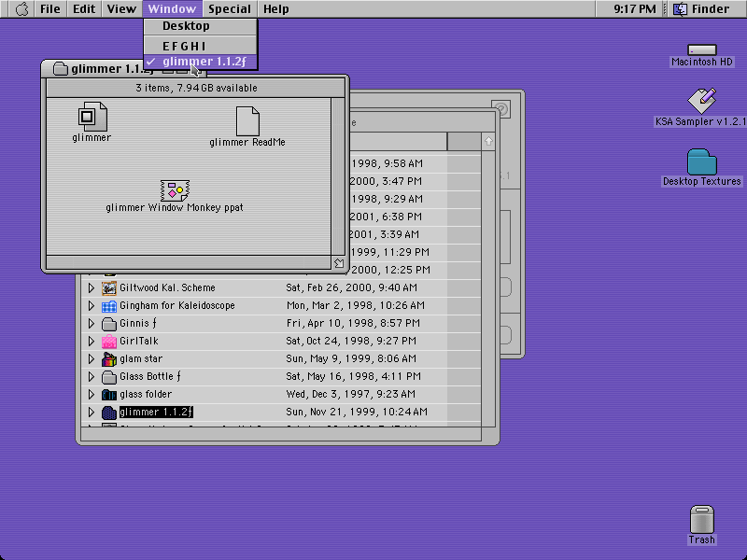747x560 pixels.
Task: Open the Special menu
Action: [230, 9]
